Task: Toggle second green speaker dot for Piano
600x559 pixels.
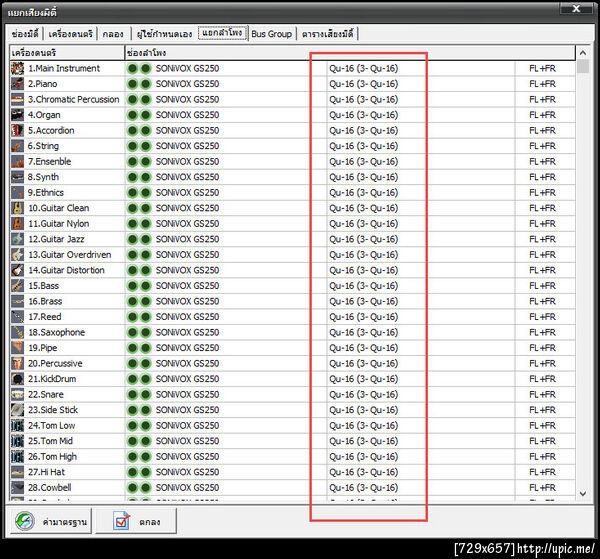Action: click(145, 84)
